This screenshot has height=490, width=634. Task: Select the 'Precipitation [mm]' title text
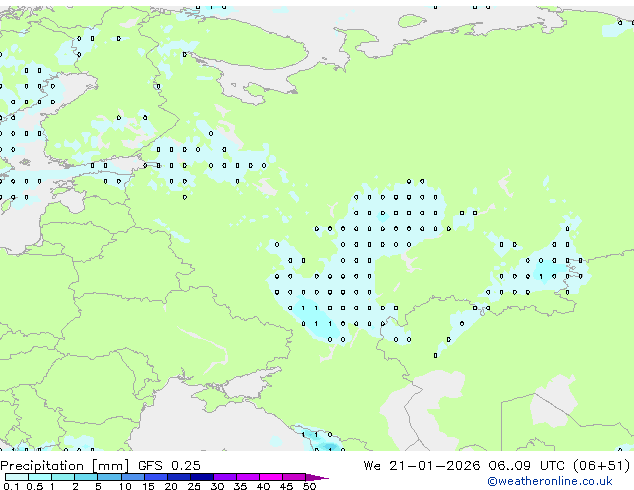point(65,466)
